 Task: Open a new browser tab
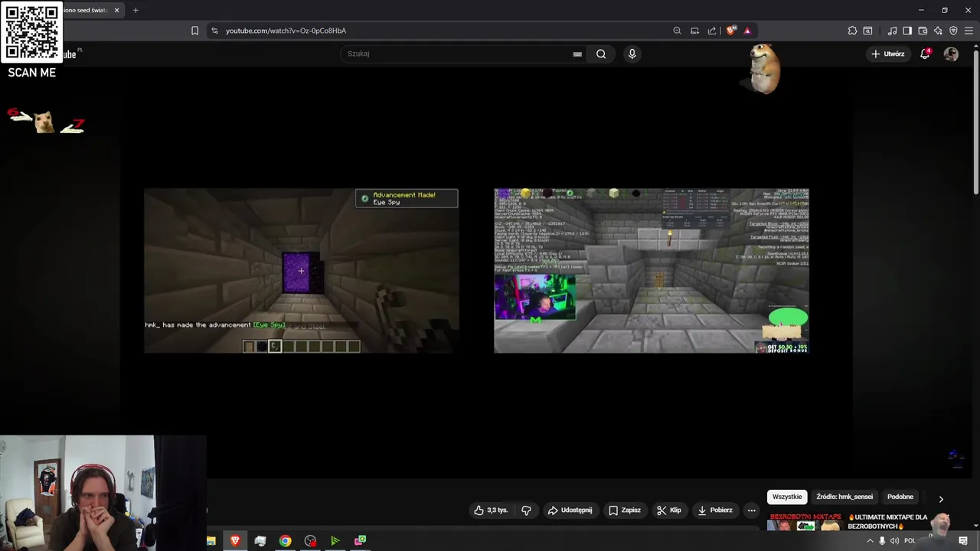(136, 10)
